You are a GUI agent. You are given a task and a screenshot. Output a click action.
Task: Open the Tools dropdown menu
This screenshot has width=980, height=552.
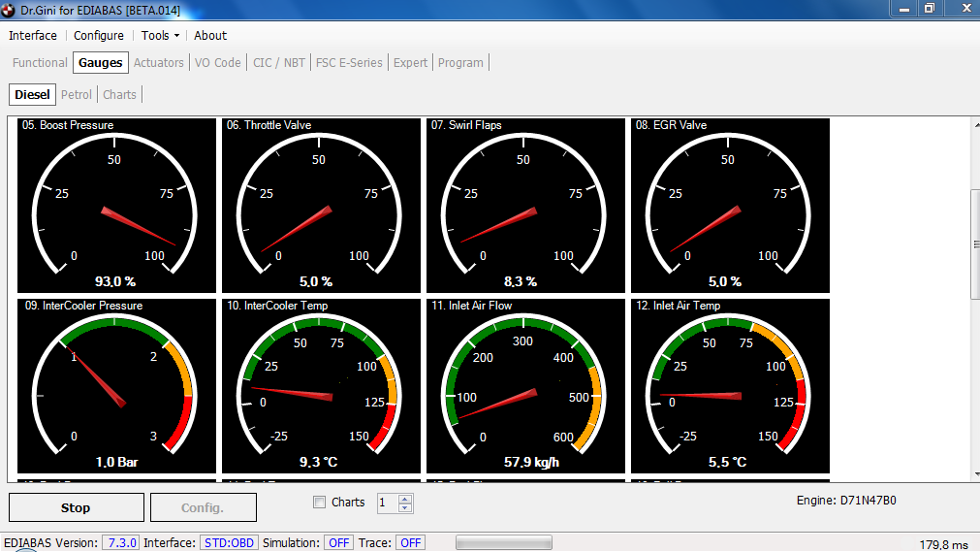tap(160, 36)
